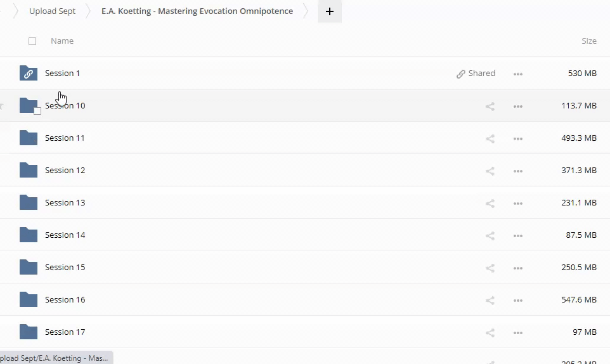Image resolution: width=610 pixels, height=364 pixels.
Task: Click the Session 1 shared folder icon
Action: (x=29, y=74)
